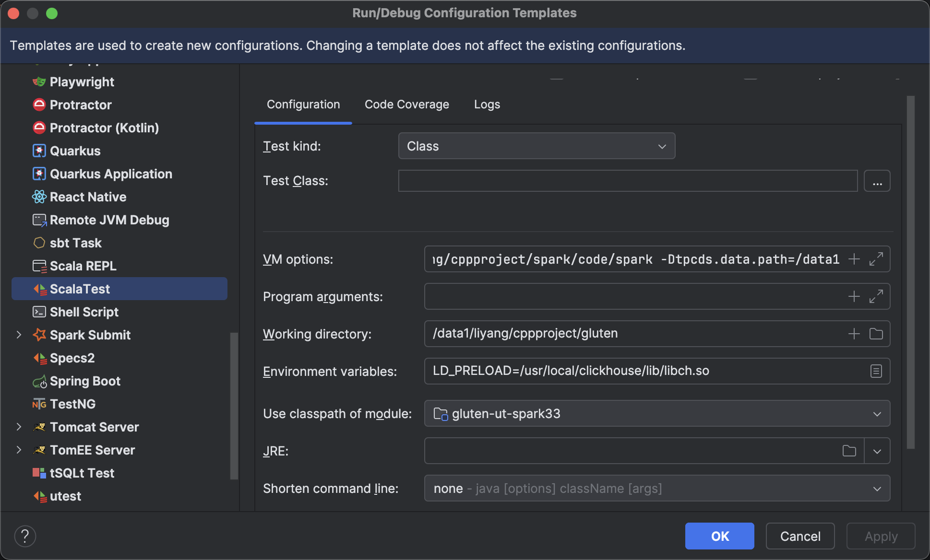Open classpath of module dropdown
Image resolution: width=930 pixels, height=560 pixels.
657,413
